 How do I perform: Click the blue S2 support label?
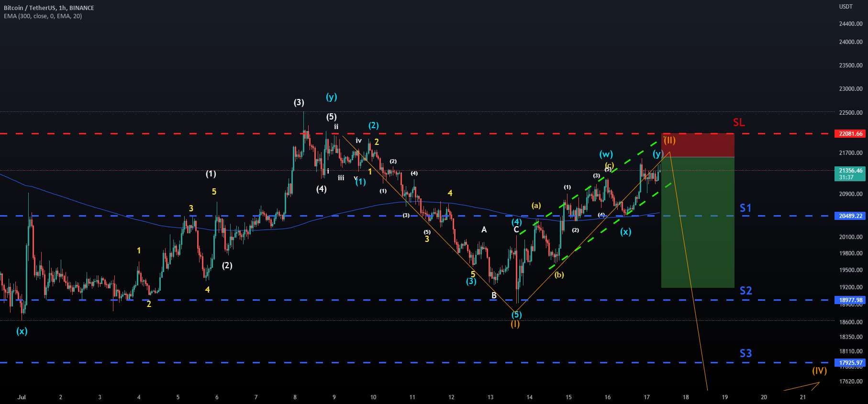pyautogui.click(x=746, y=291)
